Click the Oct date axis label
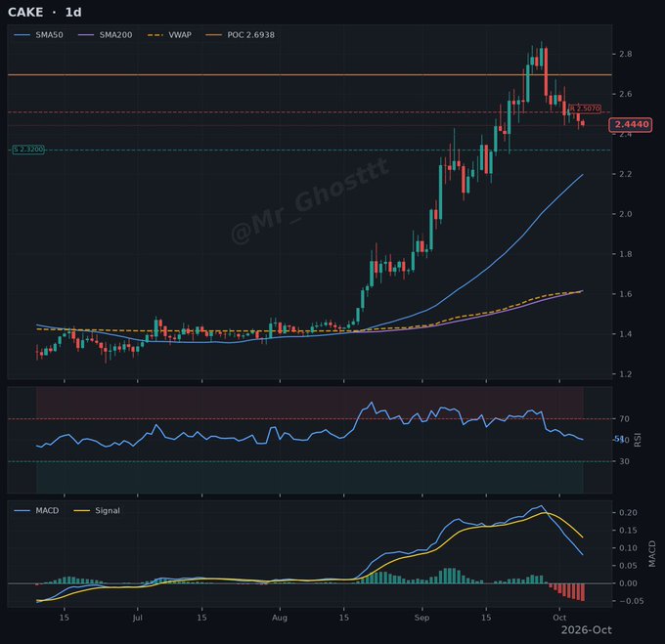The height and width of the screenshot is (644, 665). pos(559,618)
